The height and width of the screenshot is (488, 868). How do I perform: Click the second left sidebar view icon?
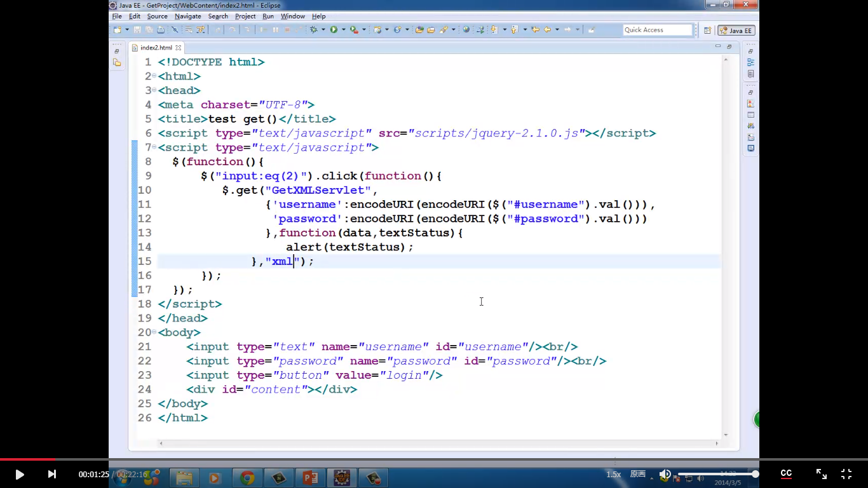pos(117,62)
